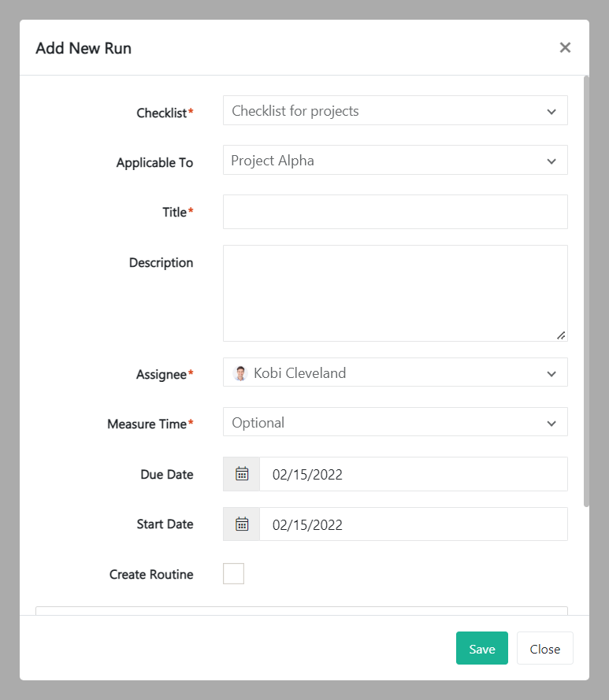Click the Start Date text input
This screenshot has width=609, height=700.
point(413,524)
